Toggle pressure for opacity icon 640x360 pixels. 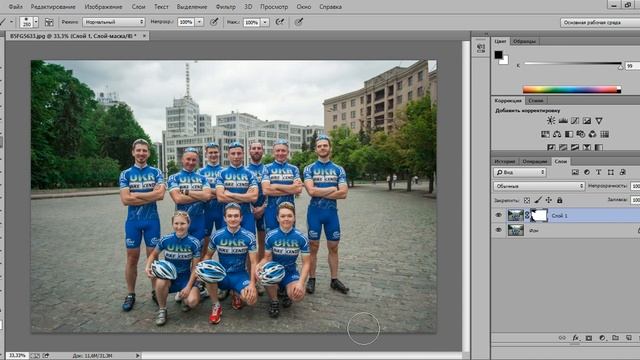coord(214,22)
